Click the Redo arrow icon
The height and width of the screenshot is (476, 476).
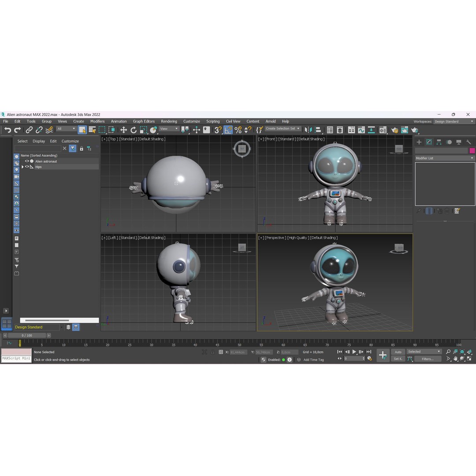18,130
